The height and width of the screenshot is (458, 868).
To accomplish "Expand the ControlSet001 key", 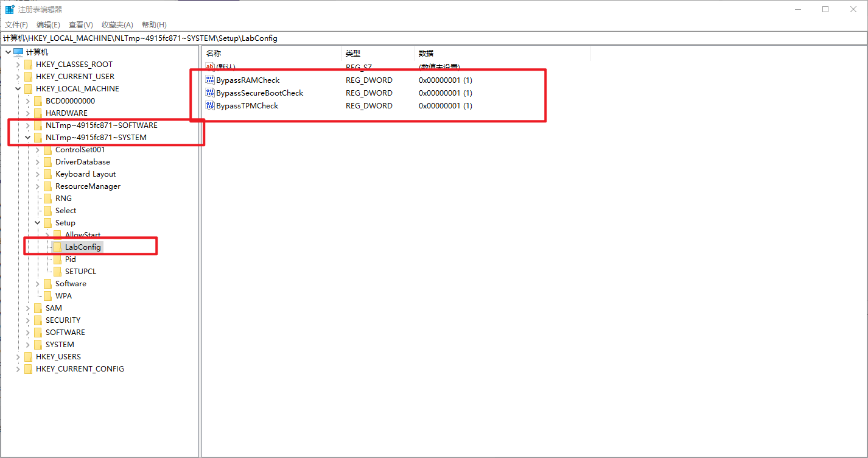I will [38, 150].
